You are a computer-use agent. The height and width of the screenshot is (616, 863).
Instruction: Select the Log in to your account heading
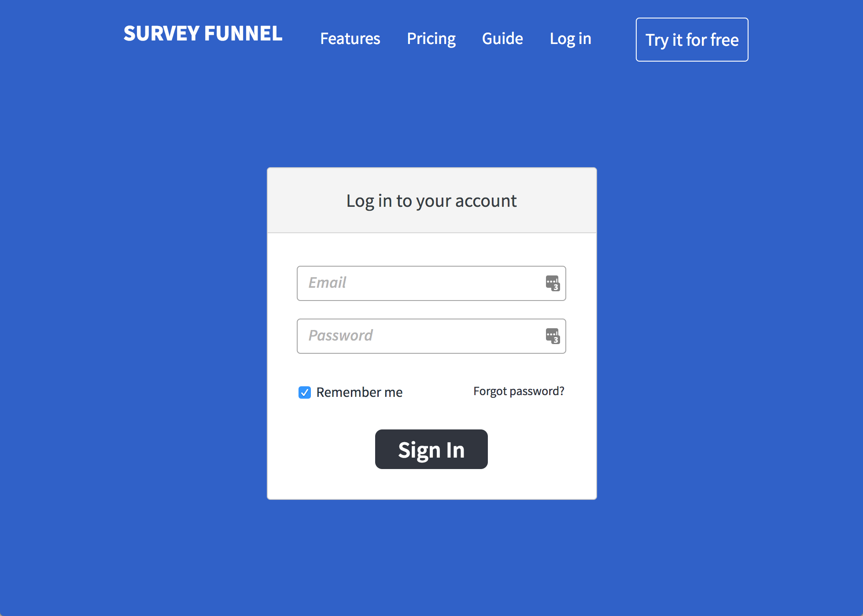(431, 201)
